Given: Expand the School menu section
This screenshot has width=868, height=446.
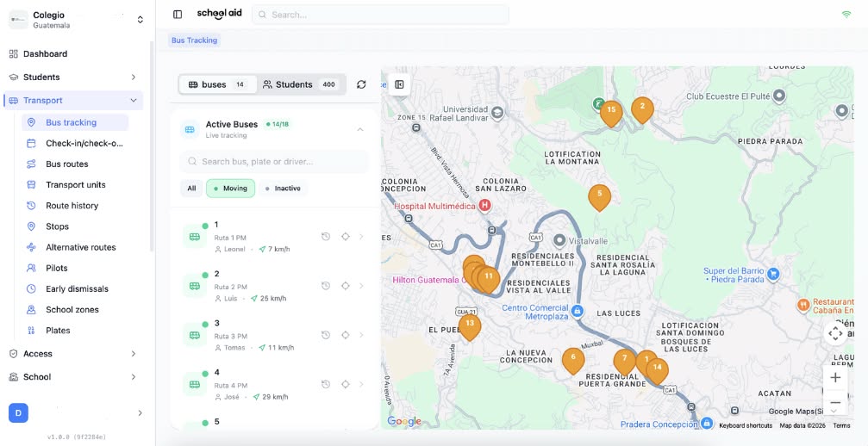Looking at the screenshot, I should click(x=73, y=377).
